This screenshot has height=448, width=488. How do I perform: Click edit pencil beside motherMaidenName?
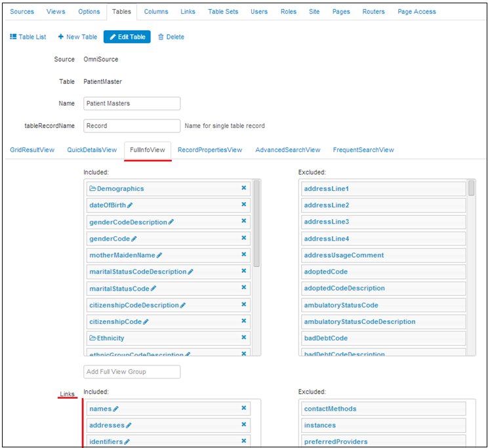pyautogui.click(x=159, y=255)
